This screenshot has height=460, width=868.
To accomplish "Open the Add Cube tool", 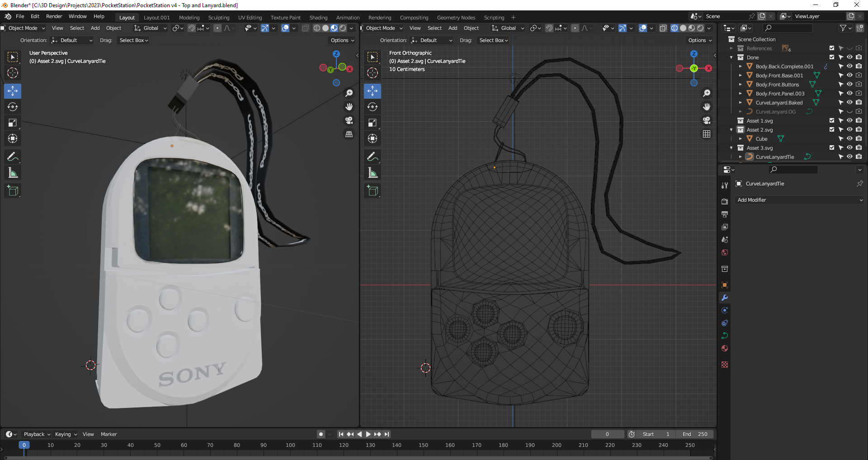I will click(13, 190).
